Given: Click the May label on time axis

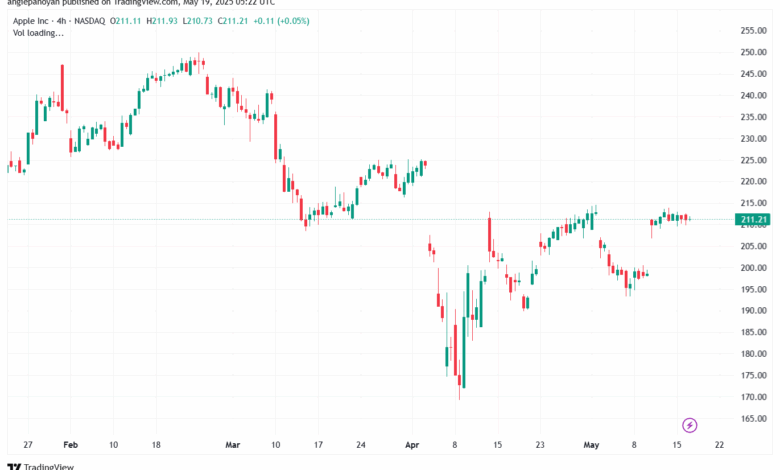Looking at the screenshot, I should click(591, 445).
